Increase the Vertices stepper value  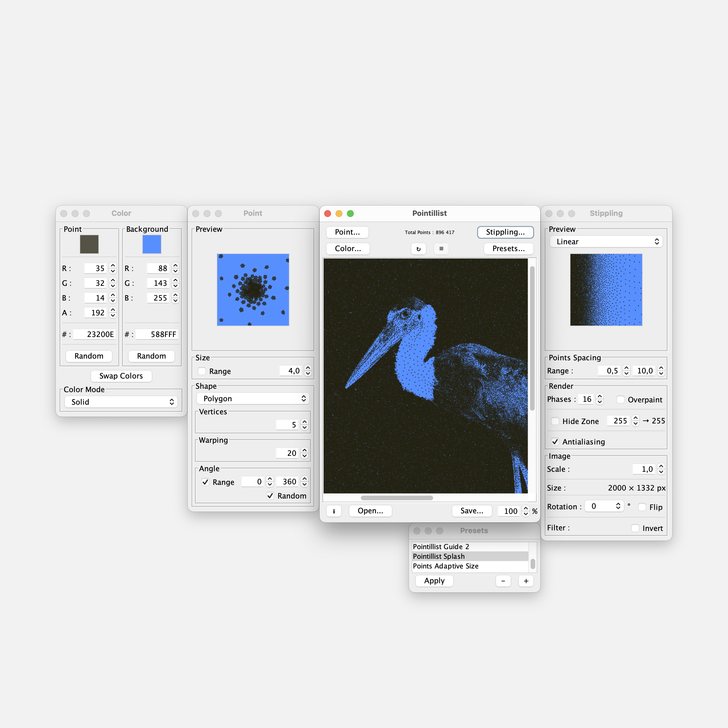[x=305, y=422]
